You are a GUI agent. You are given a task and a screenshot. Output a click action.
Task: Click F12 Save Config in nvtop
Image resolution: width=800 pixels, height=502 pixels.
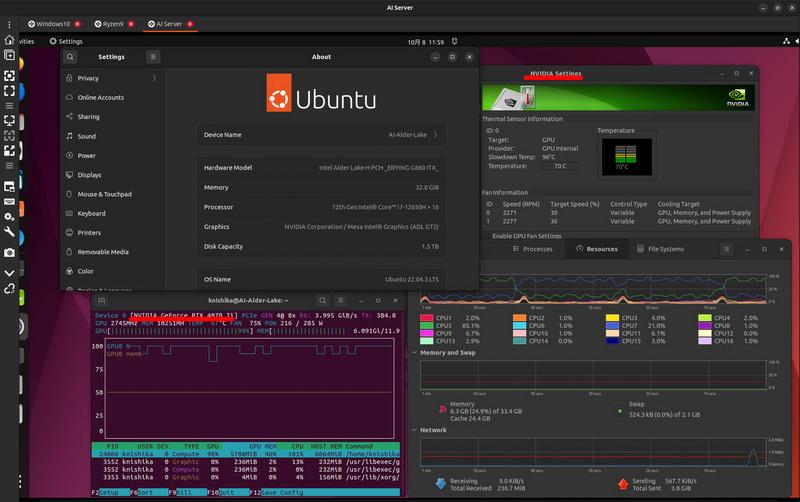(x=276, y=493)
